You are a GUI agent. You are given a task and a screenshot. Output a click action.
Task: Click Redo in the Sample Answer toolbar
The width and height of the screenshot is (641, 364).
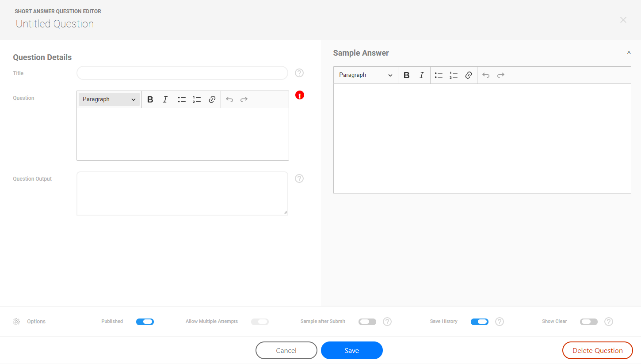click(x=501, y=75)
